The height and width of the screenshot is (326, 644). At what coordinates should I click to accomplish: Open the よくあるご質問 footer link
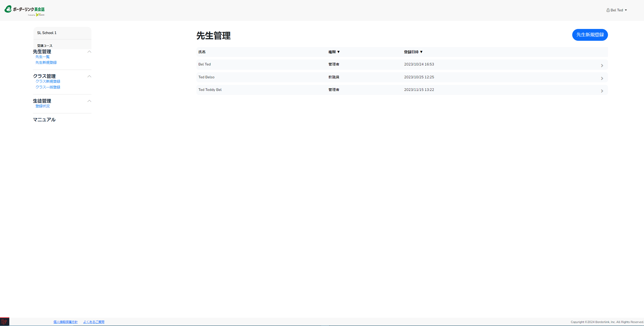click(94, 322)
